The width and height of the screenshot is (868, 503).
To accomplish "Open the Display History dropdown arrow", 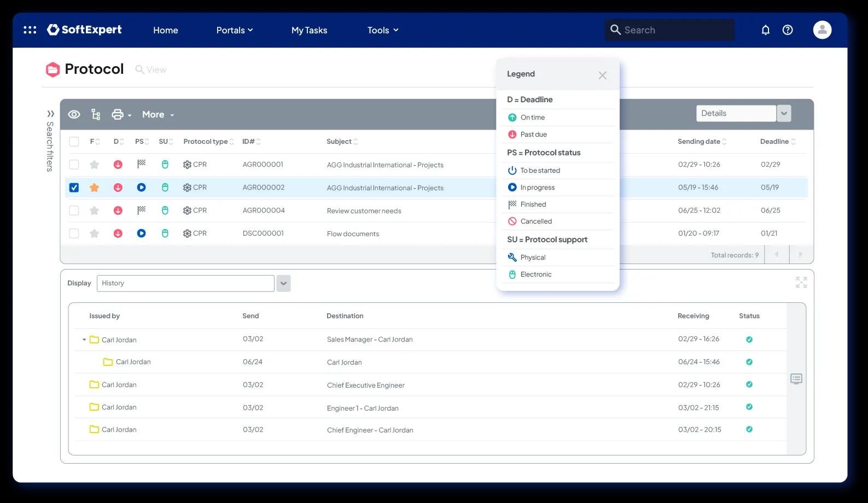I will click(283, 283).
